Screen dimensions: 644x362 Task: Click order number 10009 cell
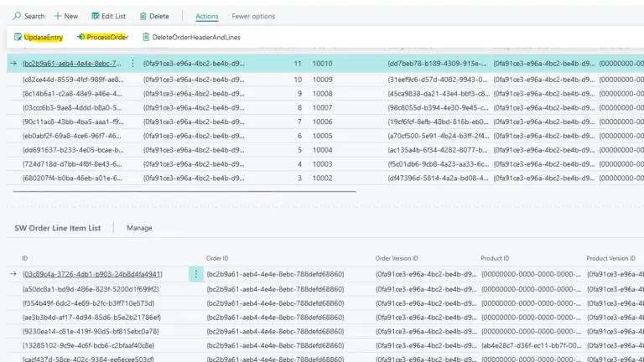[x=322, y=80]
